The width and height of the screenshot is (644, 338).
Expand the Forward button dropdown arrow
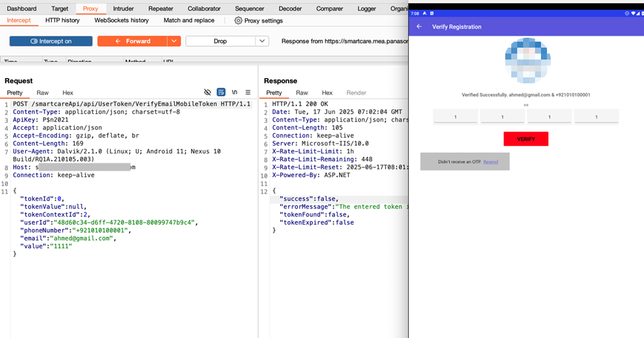174,41
